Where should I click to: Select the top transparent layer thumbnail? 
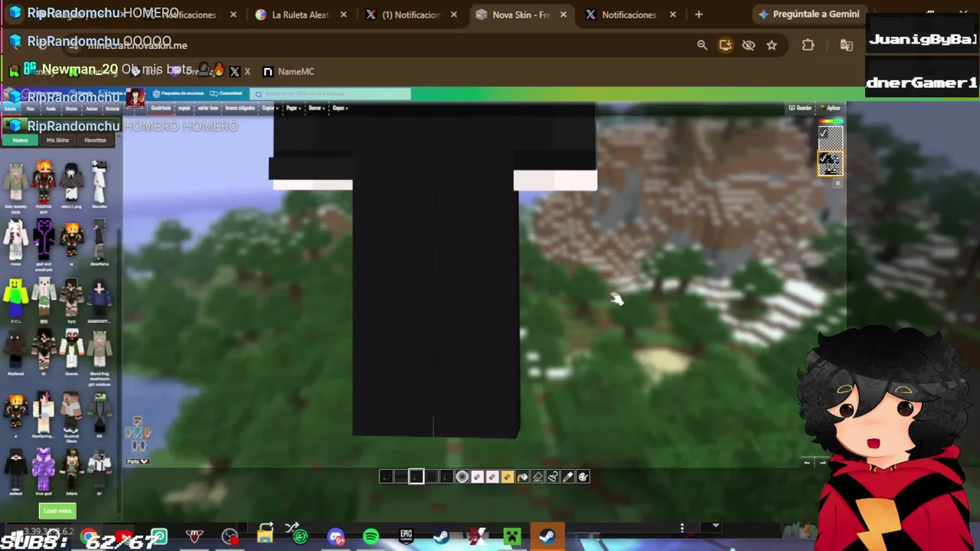click(x=831, y=139)
